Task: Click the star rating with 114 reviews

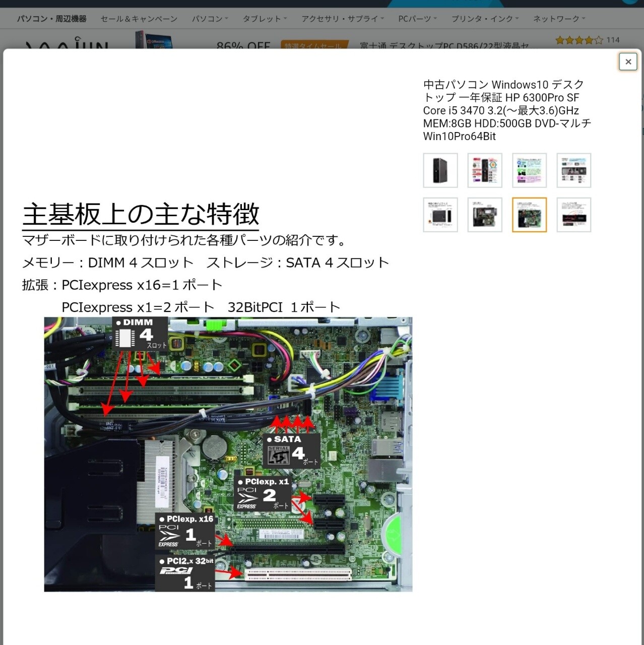Action: pyautogui.click(x=579, y=40)
